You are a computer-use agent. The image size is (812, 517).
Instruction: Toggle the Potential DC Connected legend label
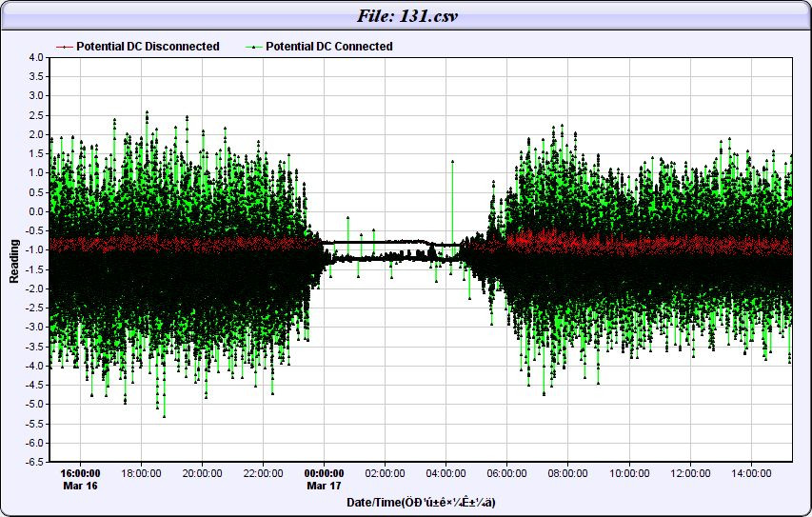(328, 46)
